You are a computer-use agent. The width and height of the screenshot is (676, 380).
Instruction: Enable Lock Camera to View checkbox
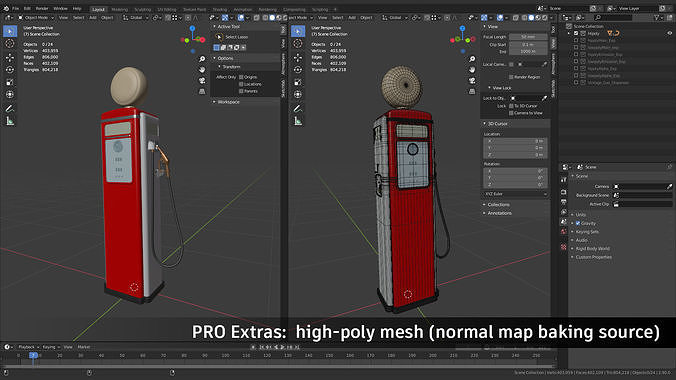tap(511, 113)
